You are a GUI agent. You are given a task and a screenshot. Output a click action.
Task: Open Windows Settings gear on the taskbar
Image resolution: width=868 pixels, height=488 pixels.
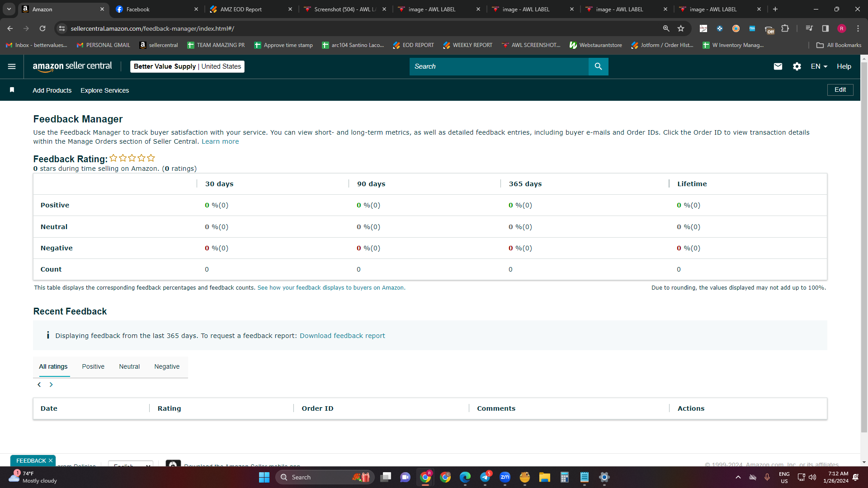[604, 477]
